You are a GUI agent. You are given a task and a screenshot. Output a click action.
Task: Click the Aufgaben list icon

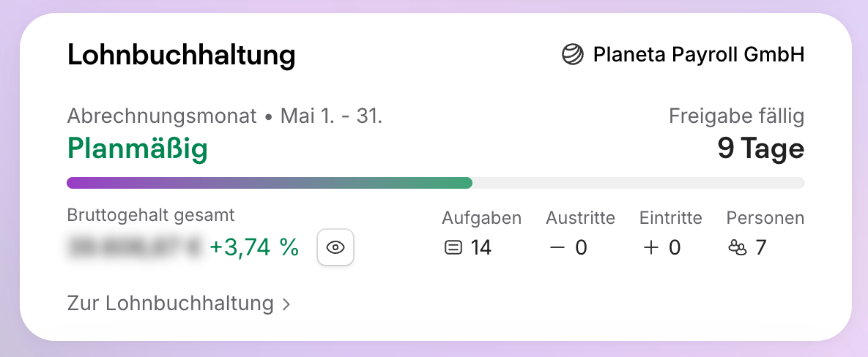[x=453, y=247]
